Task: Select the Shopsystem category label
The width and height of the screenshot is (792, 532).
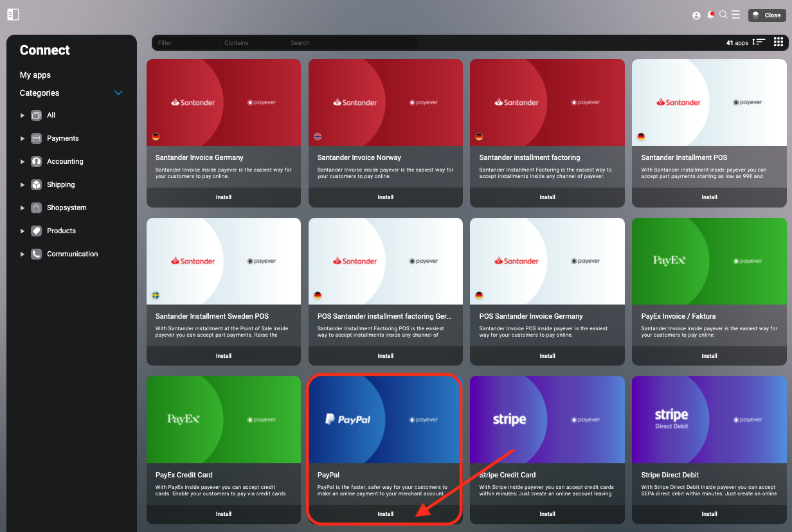Action: 67,208
